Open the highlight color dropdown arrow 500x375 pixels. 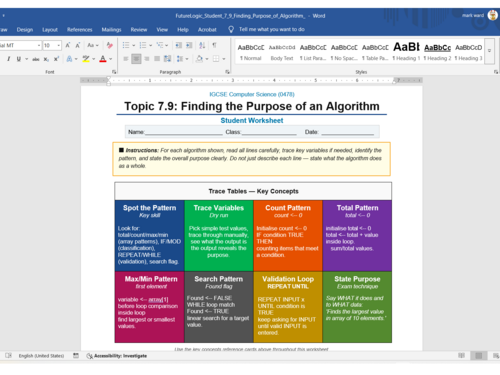[x=94, y=59]
